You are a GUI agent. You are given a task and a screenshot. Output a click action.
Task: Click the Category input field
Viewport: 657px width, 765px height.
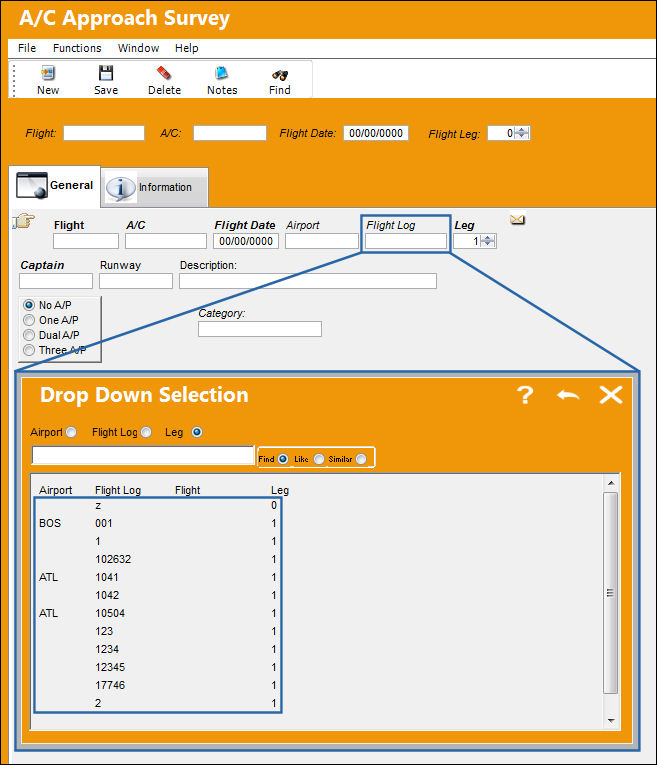(x=260, y=329)
